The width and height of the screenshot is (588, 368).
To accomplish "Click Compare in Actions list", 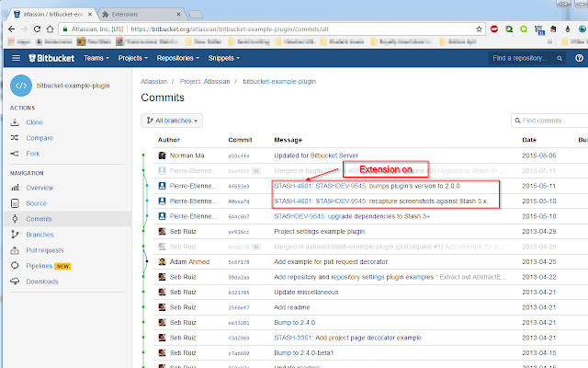I will coord(40,138).
